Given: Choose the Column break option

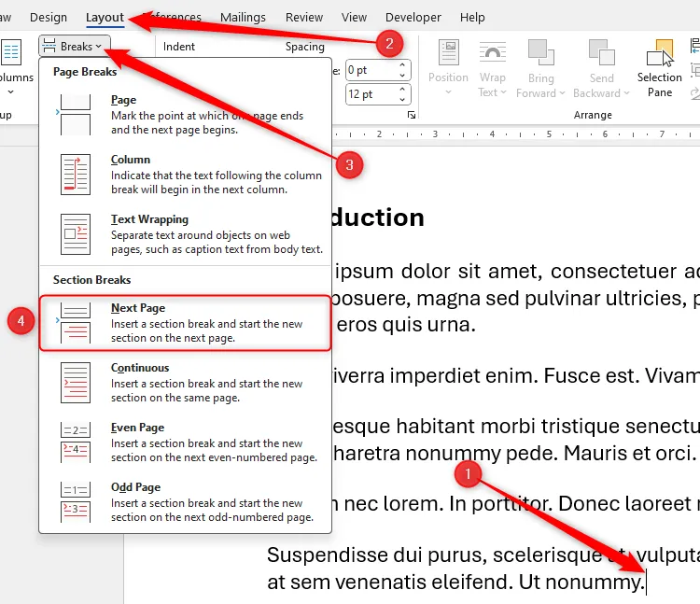Looking at the screenshot, I should pos(185,174).
